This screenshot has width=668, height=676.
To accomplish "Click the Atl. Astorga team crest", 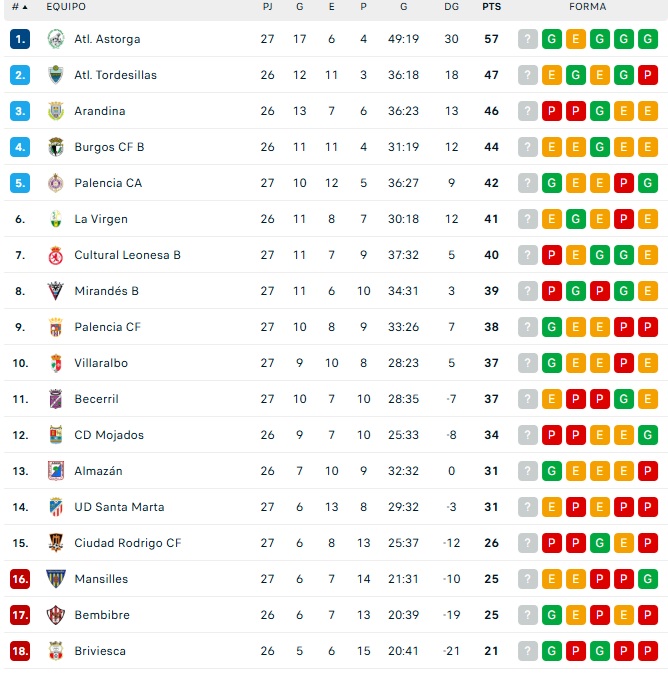I will [x=55, y=39].
